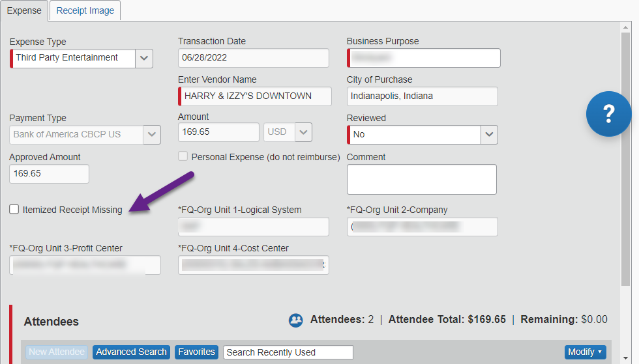Click the vertical scrollbar on the right

click(x=625, y=156)
